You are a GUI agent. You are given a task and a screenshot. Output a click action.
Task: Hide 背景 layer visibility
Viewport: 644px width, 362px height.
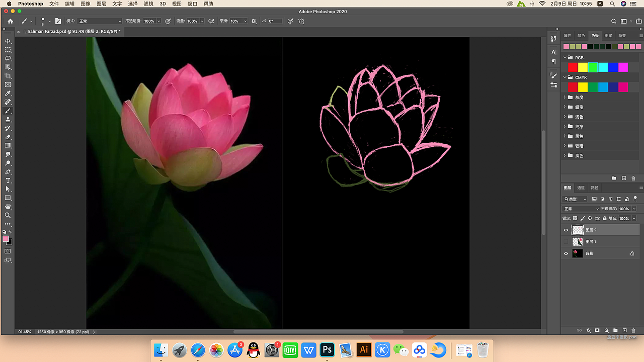click(x=566, y=253)
